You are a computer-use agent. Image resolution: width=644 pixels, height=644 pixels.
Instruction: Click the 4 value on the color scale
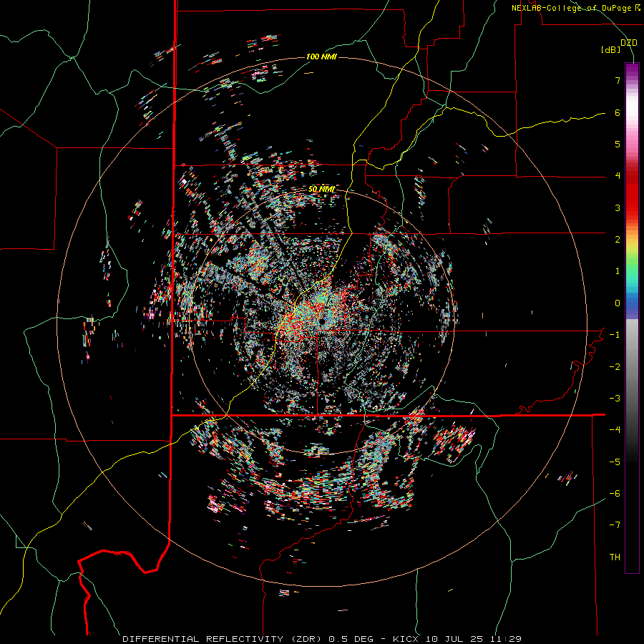point(618,176)
